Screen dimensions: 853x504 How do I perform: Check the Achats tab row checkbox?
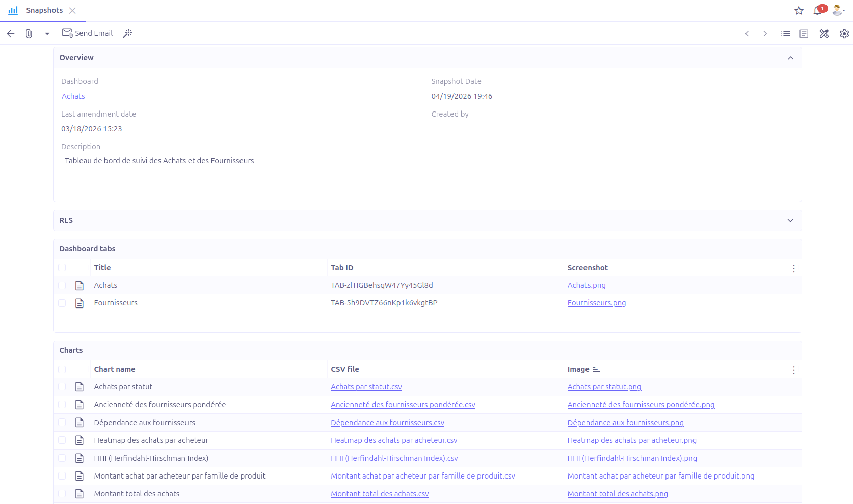62,286
